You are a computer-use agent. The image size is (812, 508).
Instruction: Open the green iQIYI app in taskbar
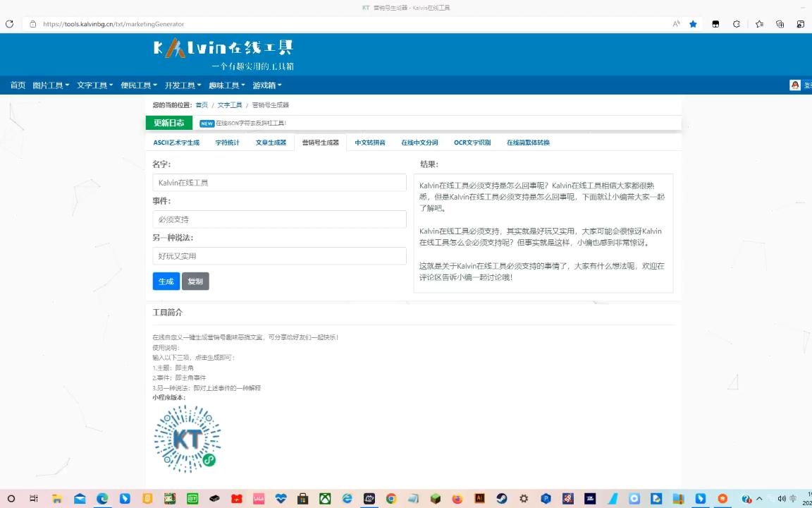coord(192,499)
